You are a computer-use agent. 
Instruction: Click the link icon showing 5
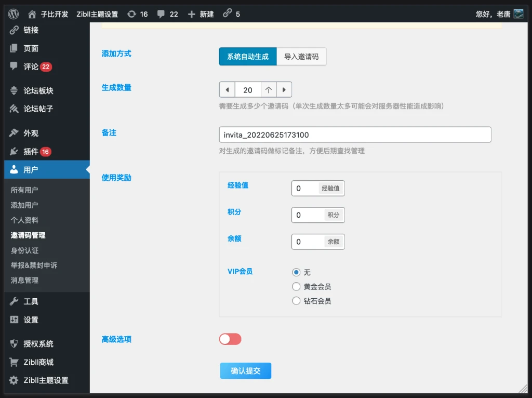pos(227,14)
